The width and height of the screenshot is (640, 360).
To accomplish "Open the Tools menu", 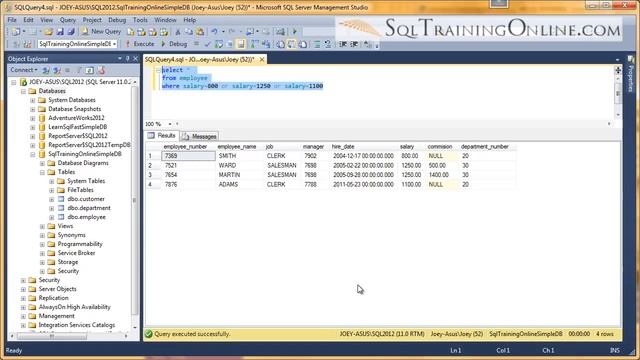I will pyautogui.click(x=140, y=20).
